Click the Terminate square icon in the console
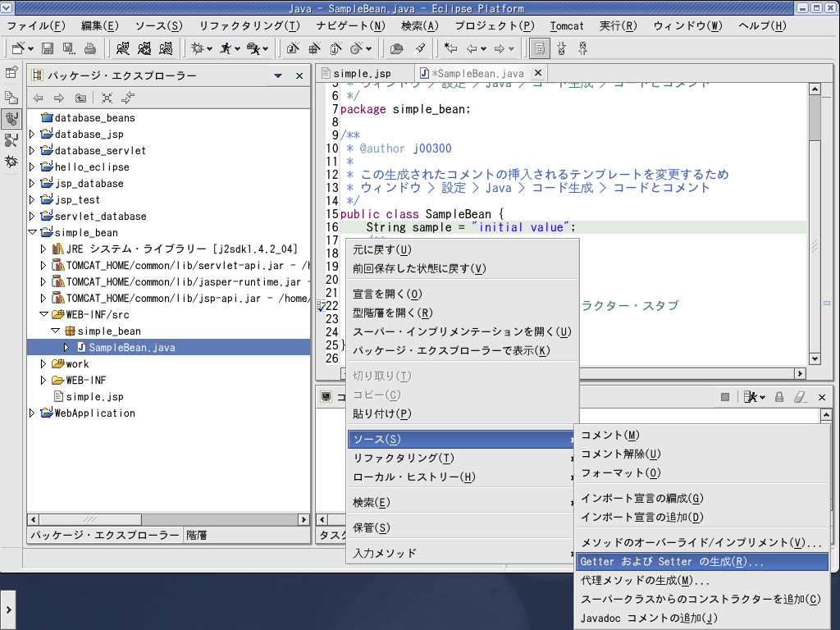840x630 pixels. (725, 397)
